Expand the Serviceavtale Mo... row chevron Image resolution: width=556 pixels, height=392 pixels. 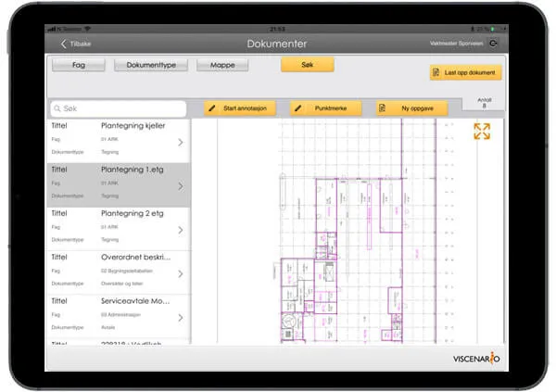click(181, 318)
